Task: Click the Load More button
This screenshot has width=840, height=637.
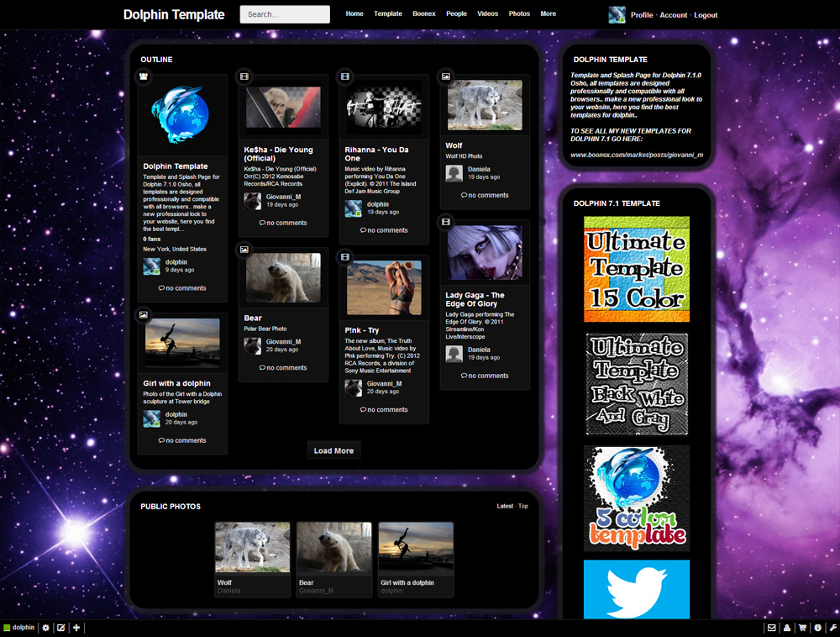Action: (333, 451)
